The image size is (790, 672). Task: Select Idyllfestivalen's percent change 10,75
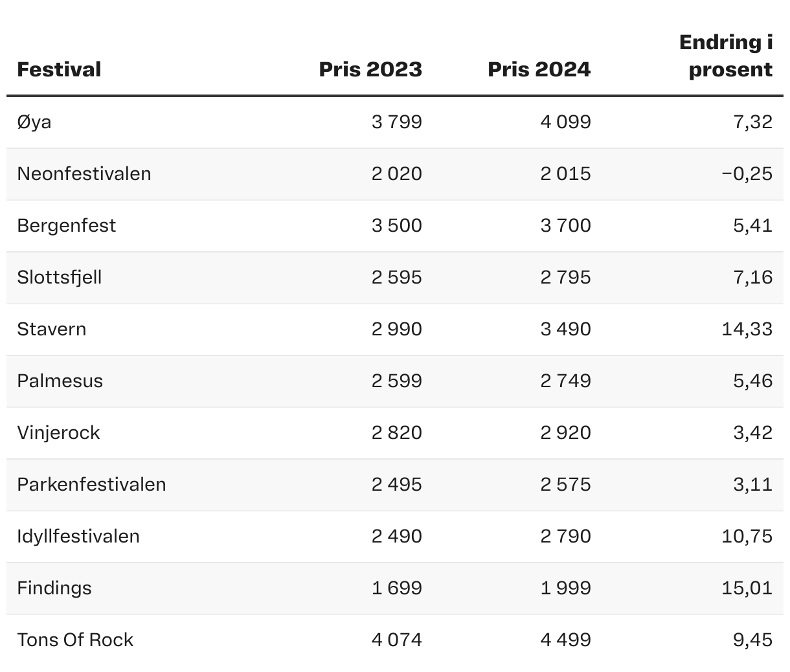pos(747,536)
